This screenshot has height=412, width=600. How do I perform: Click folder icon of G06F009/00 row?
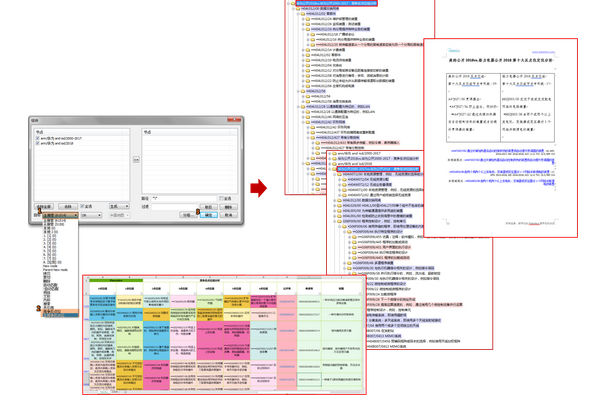pos(339,221)
